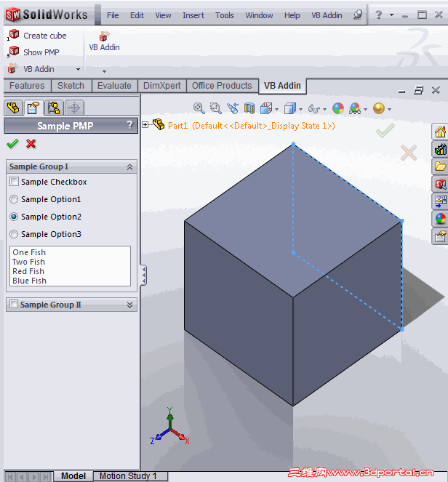Click the Zoom to Area icon

tap(215, 108)
